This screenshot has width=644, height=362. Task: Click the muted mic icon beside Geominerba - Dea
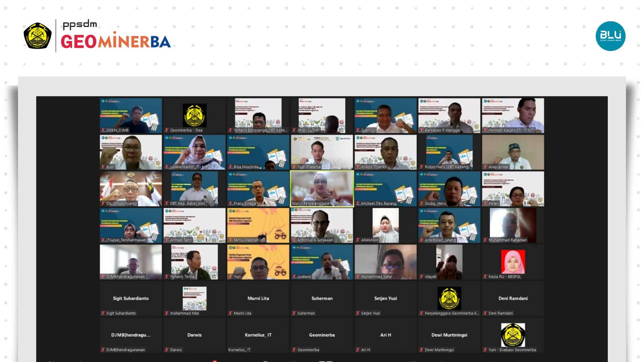coord(167,130)
